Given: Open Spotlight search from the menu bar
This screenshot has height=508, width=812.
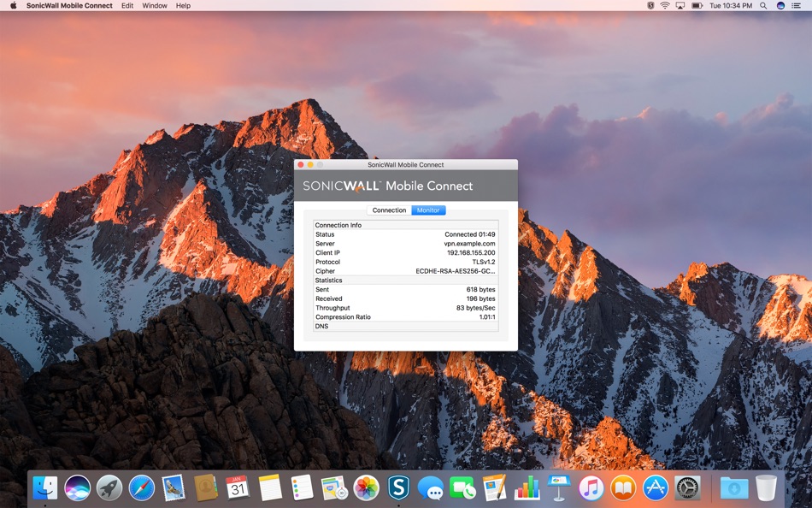Looking at the screenshot, I should [763, 6].
